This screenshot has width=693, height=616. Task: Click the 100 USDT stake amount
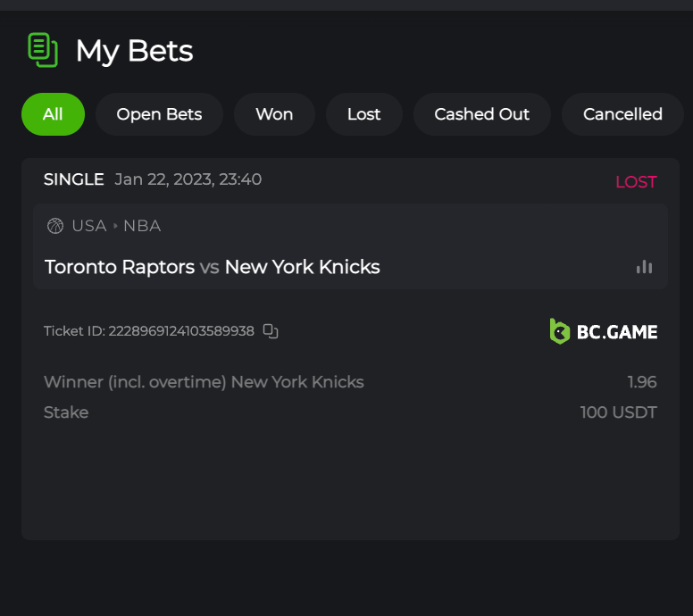tap(618, 412)
